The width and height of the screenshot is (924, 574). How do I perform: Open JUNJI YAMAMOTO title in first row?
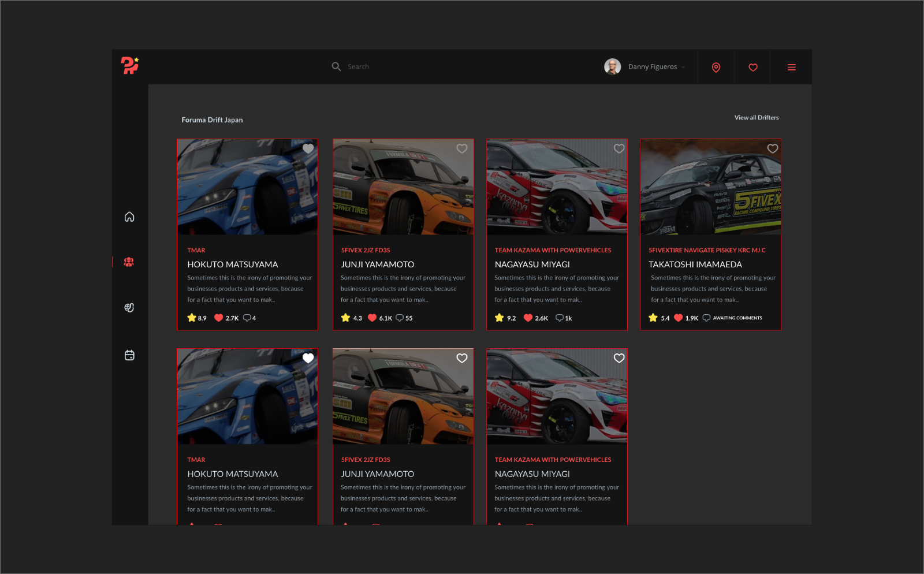(378, 264)
